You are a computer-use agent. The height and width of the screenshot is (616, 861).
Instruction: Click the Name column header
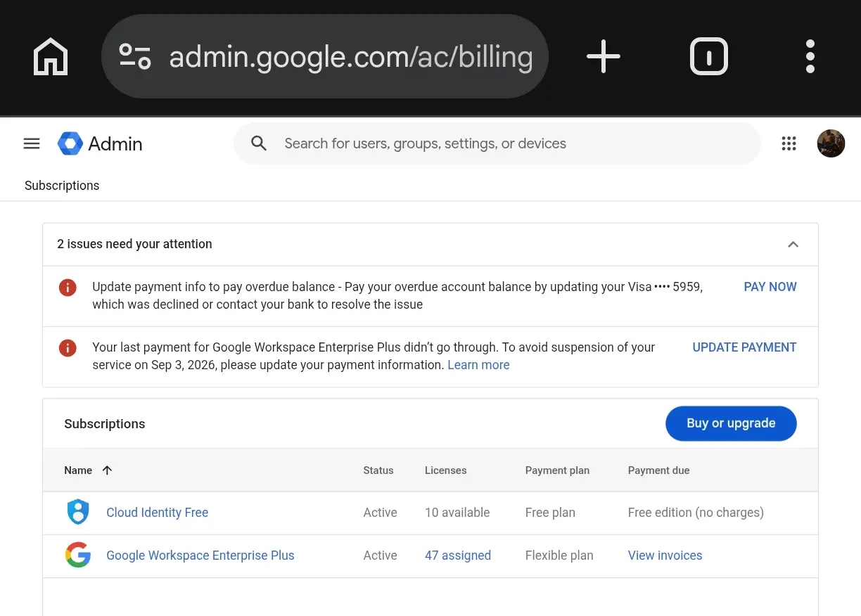click(78, 470)
